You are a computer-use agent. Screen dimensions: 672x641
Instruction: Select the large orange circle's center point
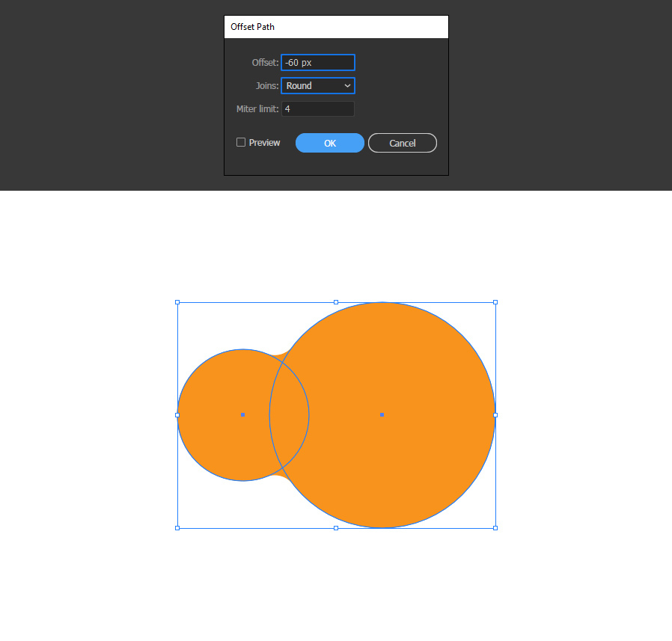(382, 415)
